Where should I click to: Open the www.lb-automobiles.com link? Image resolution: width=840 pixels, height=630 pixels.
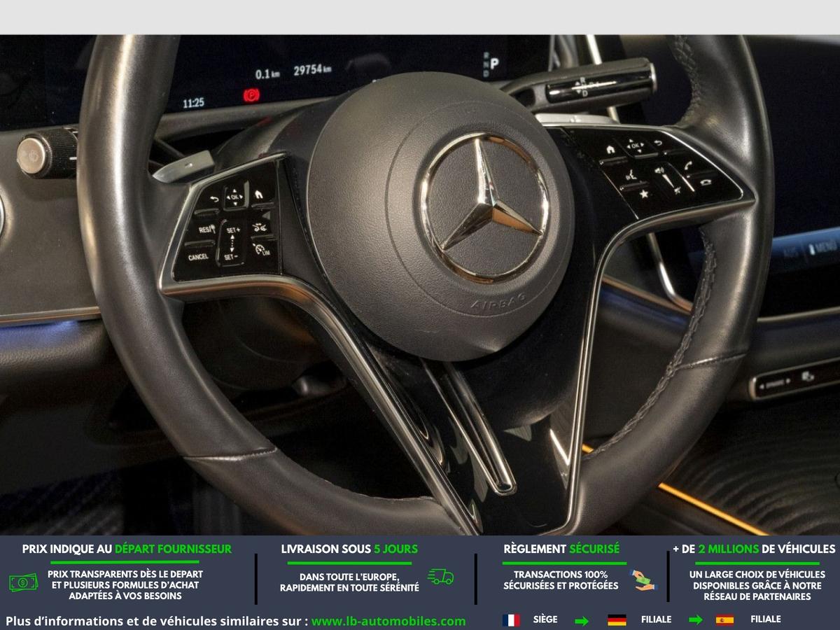(x=388, y=621)
